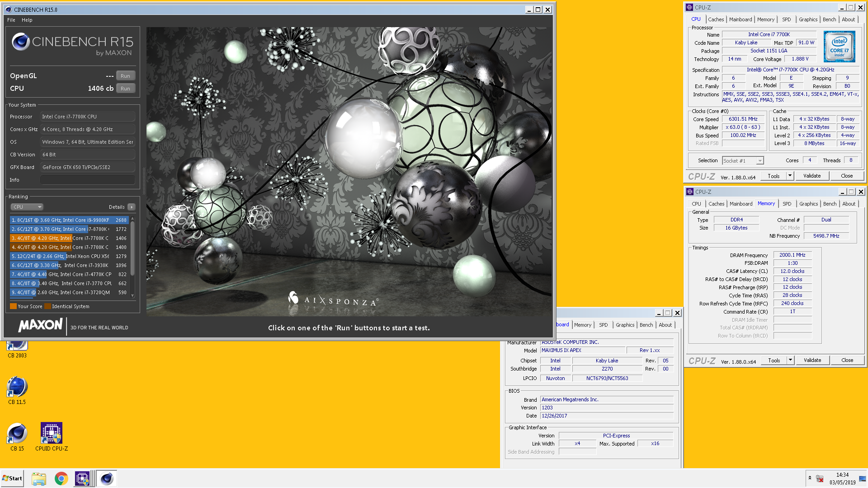Image resolution: width=868 pixels, height=488 pixels.
Task: Click the MAXON logo
Action: (40, 325)
